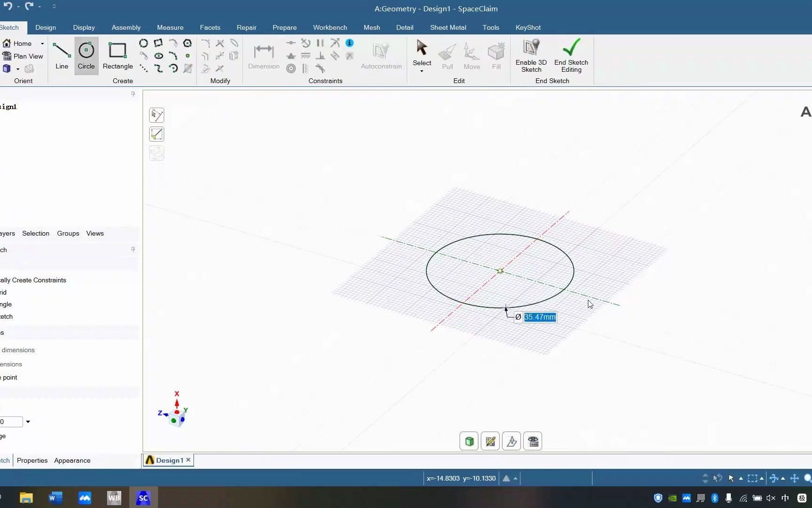812x508 pixels.
Task: Click the Fill tool
Action: [x=496, y=56]
